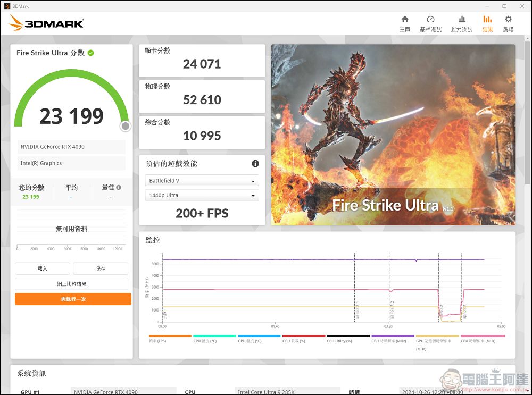This screenshot has width=532, height=395.
Task: Click the 保存 (Save) button
Action: coord(101,268)
